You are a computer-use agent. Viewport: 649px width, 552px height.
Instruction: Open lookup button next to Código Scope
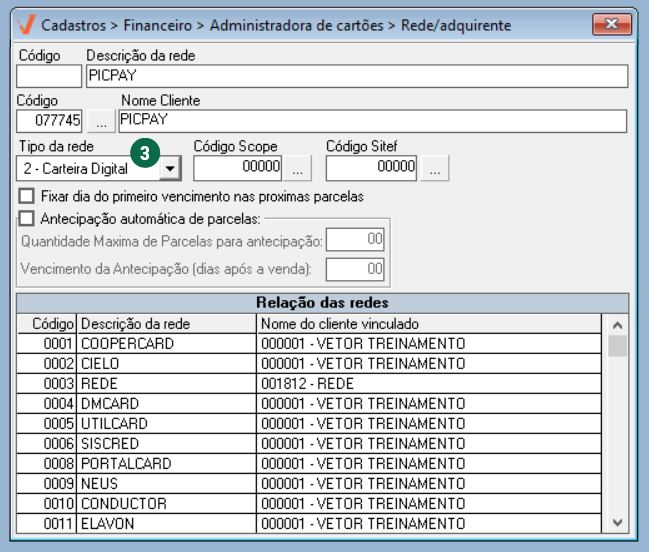point(298,168)
